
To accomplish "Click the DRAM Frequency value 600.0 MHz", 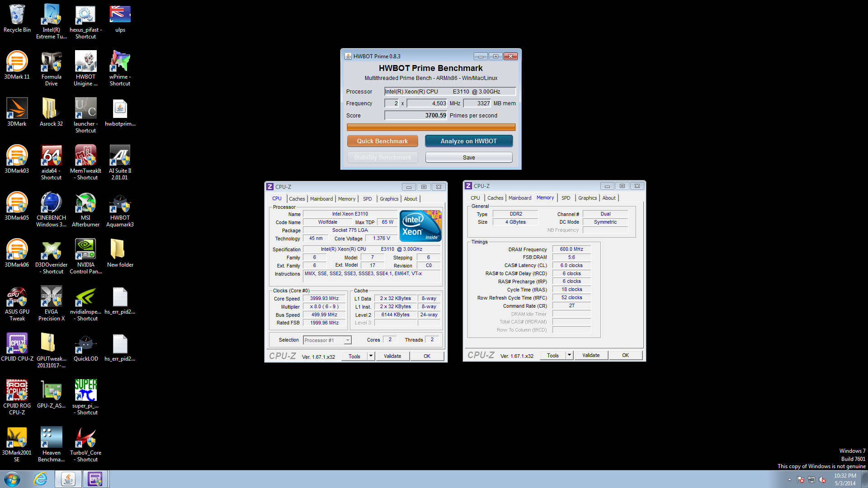I will [571, 249].
